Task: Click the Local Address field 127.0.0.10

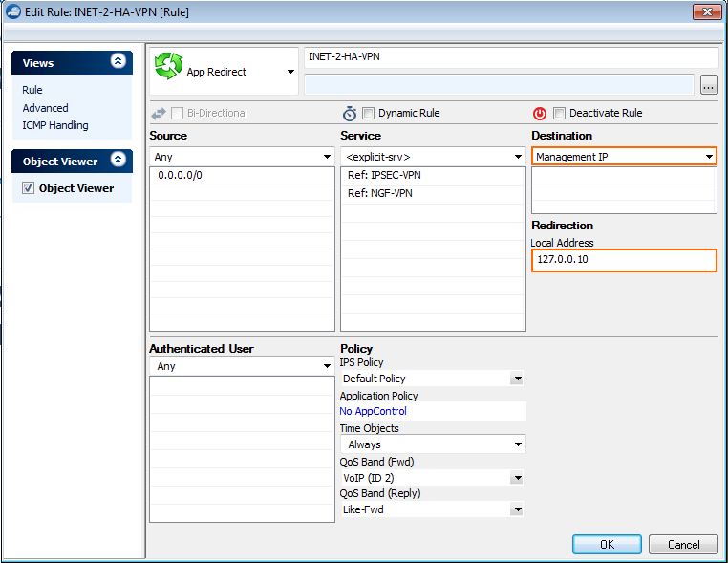Action: pyautogui.click(x=624, y=260)
